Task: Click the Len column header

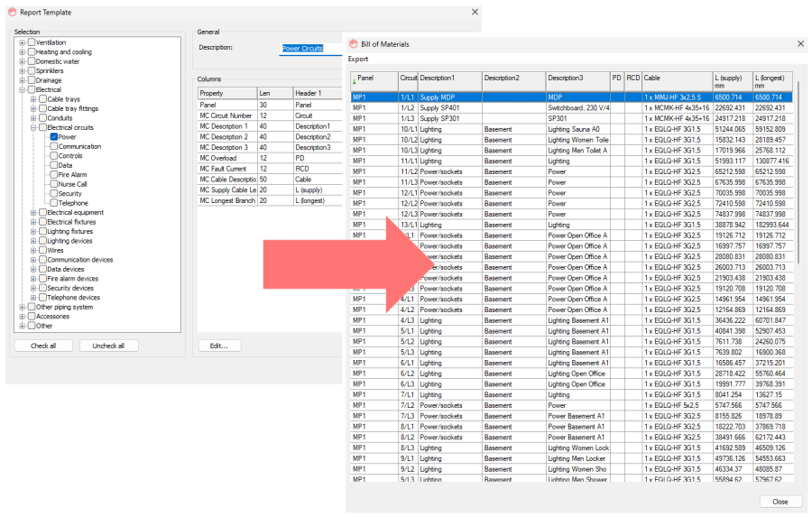Action: point(275,93)
